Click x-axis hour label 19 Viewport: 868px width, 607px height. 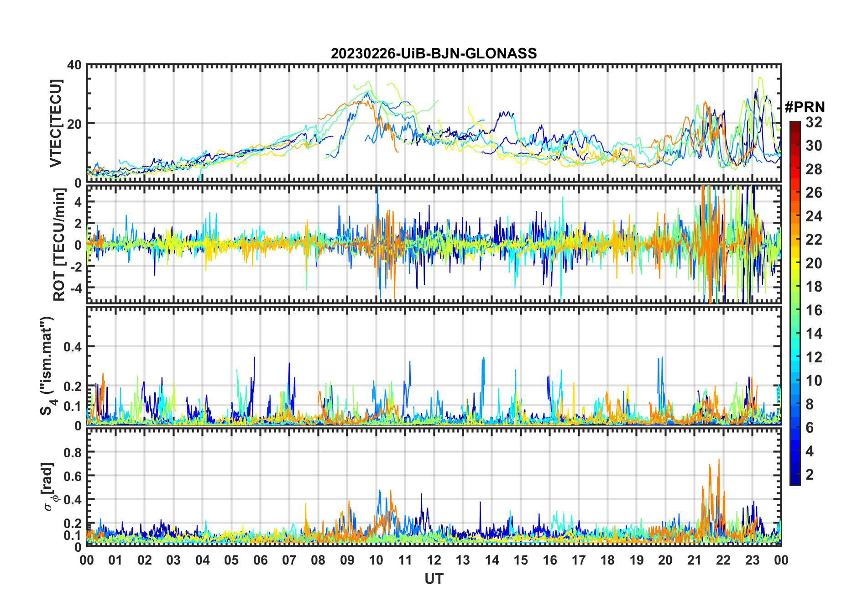tap(637, 560)
